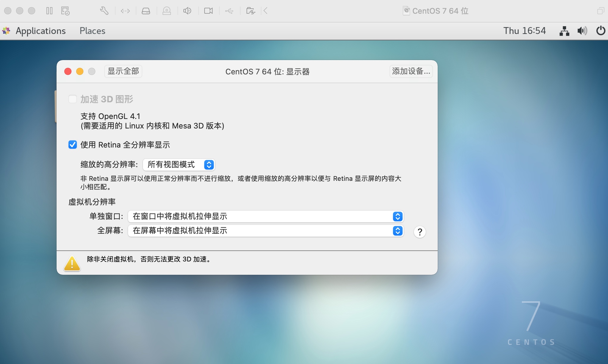608x364 pixels.
Task: Open the 全屏幕 resolution dropdown
Action: pyautogui.click(x=266, y=231)
